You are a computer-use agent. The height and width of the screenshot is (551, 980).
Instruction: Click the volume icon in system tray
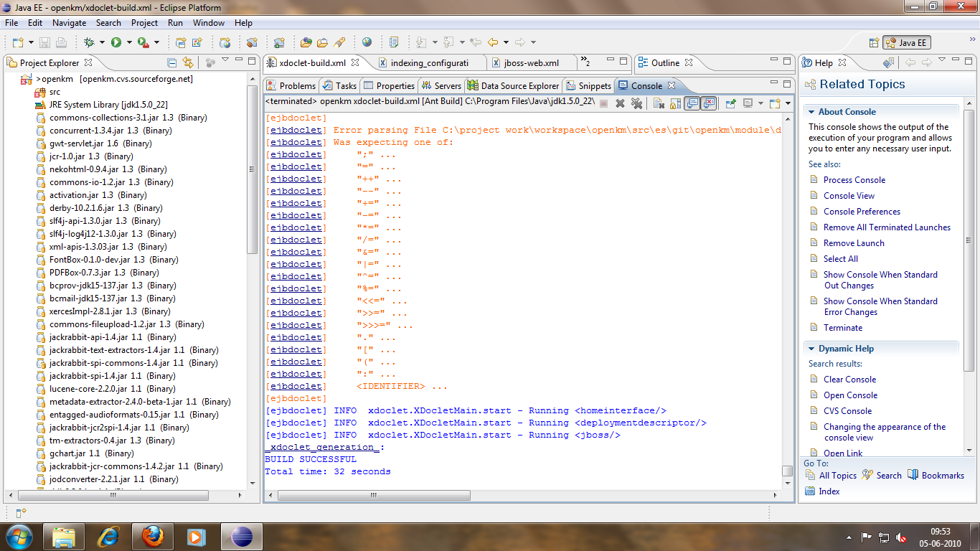point(901,537)
